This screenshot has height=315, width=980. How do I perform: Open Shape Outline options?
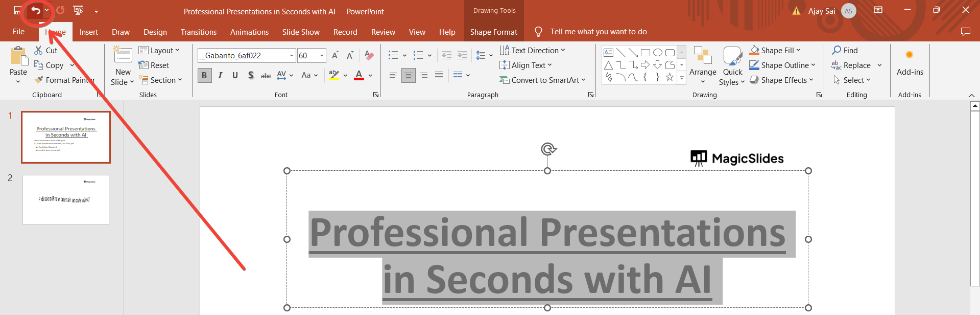point(782,65)
